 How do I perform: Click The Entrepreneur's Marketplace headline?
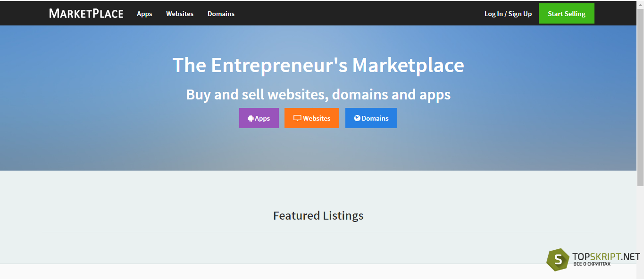tap(318, 65)
